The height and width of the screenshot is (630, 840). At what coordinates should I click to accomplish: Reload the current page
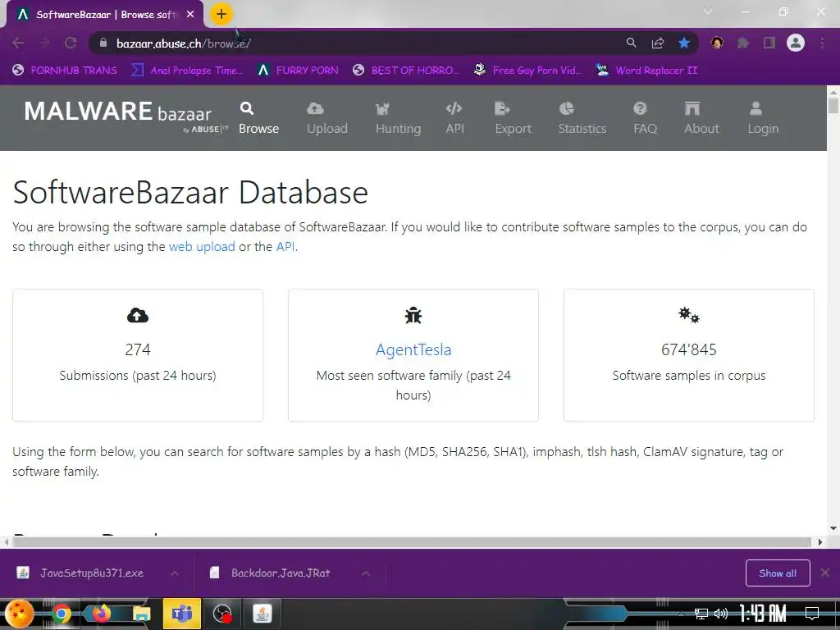tap(71, 43)
